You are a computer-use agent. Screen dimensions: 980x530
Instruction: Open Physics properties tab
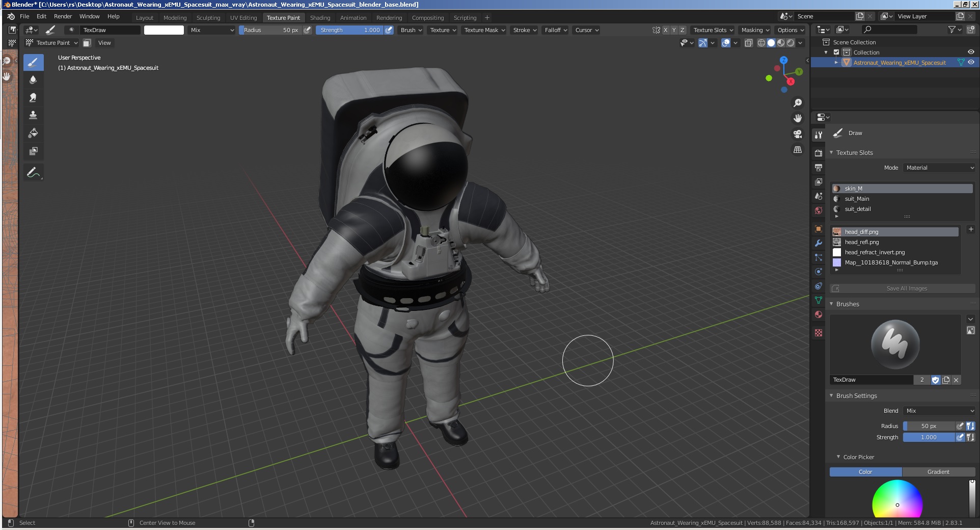819,272
